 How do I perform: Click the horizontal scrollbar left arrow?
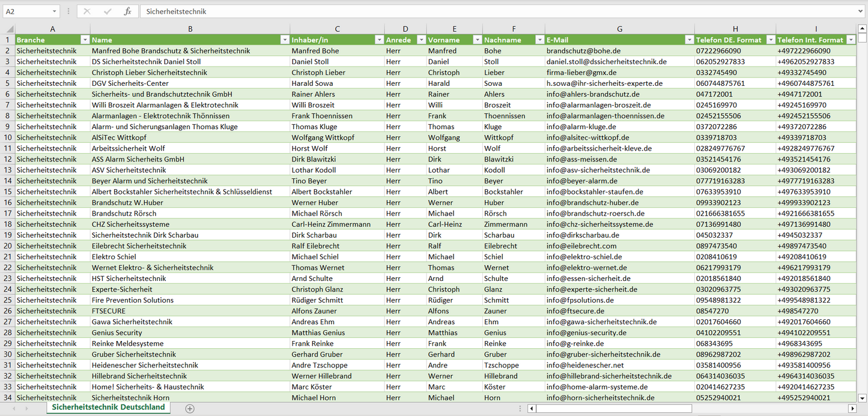pyautogui.click(x=532, y=408)
